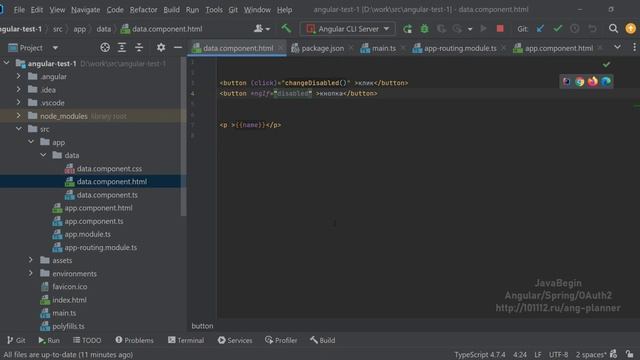Screen dimensions: 640x360
Task: Open the Build tool window
Action: [322, 340]
